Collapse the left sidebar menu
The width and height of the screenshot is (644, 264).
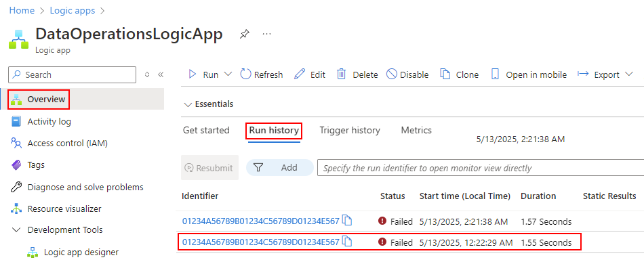161,74
